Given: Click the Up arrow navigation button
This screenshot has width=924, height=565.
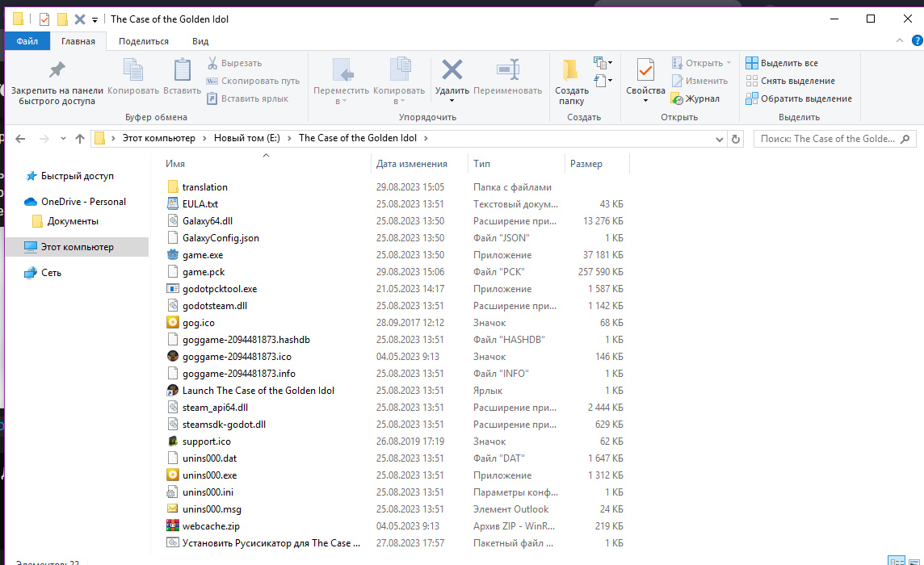Looking at the screenshot, I should coord(80,139).
